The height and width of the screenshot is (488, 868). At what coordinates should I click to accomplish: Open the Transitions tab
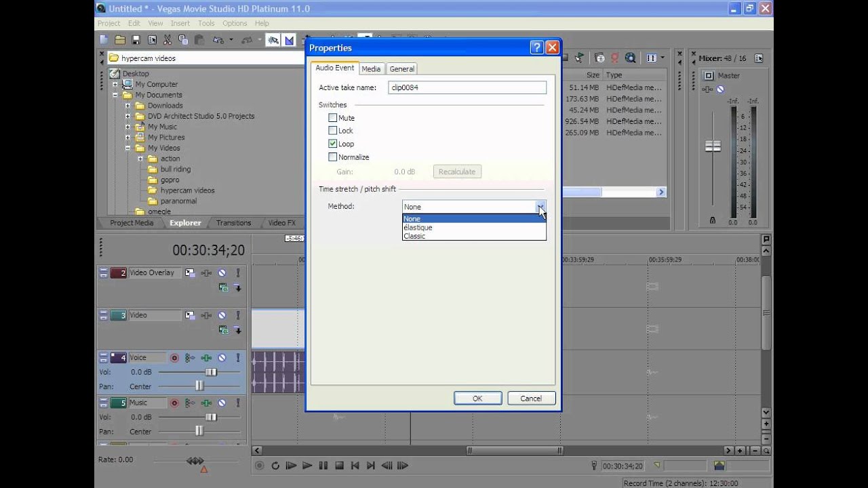[233, 222]
